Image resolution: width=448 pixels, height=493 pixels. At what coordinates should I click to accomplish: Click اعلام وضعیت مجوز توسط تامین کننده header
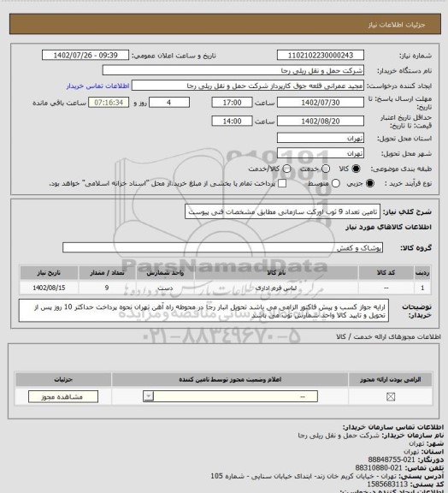[230, 379]
